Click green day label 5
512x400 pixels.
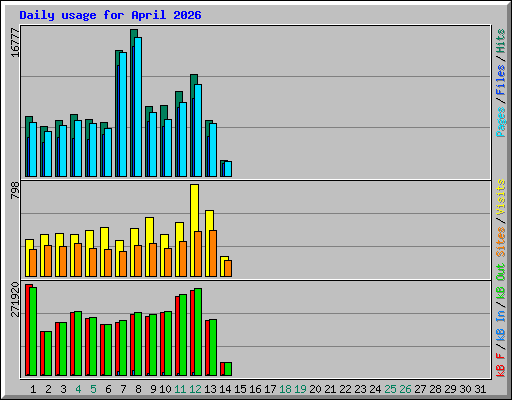(93, 389)
